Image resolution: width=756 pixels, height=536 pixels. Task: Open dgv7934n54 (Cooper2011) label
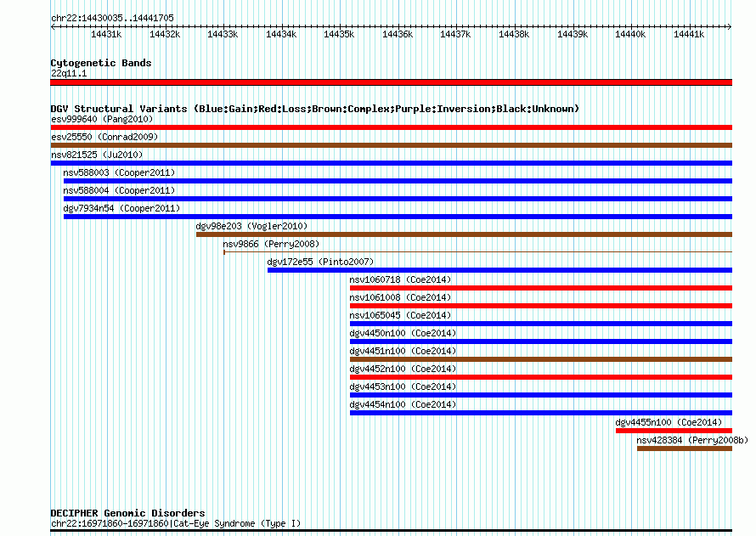(x=121, y=208)
